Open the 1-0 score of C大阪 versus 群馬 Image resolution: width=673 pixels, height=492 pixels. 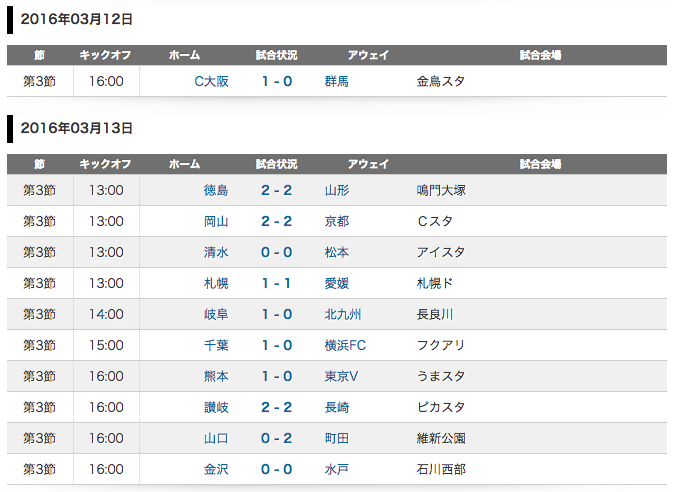[277, 81]
